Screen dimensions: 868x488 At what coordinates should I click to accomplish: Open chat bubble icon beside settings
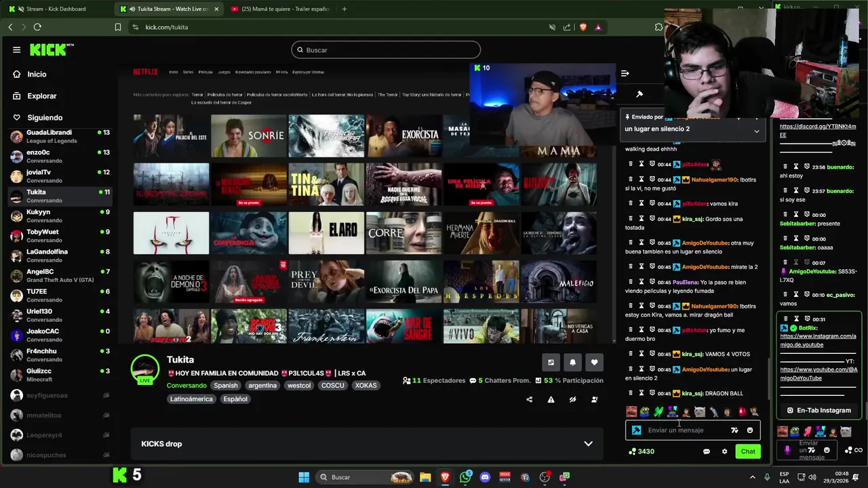tap(707, 451)
